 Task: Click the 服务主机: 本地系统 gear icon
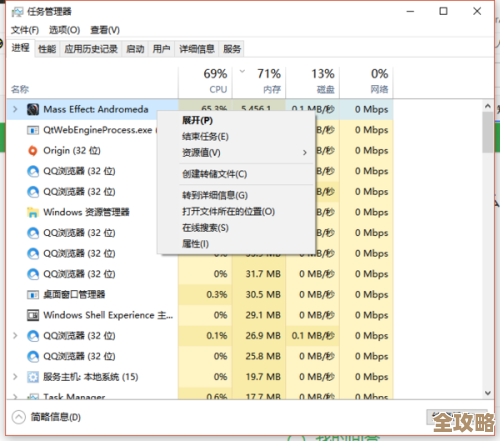click(x=33, y=377)
